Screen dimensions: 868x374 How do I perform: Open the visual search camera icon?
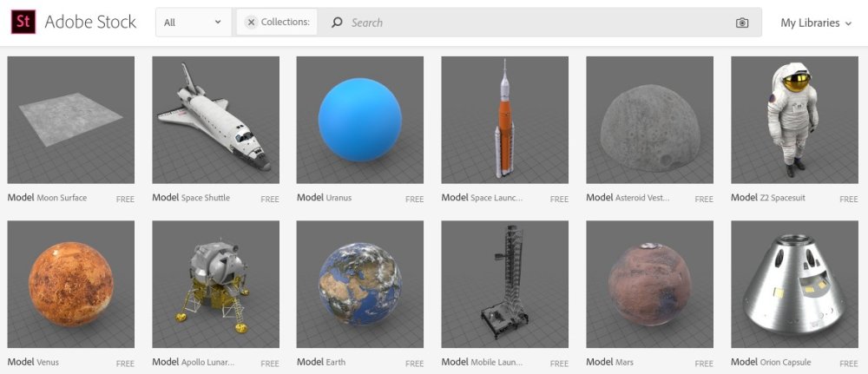pyautogui.click(x=742, y=23)
